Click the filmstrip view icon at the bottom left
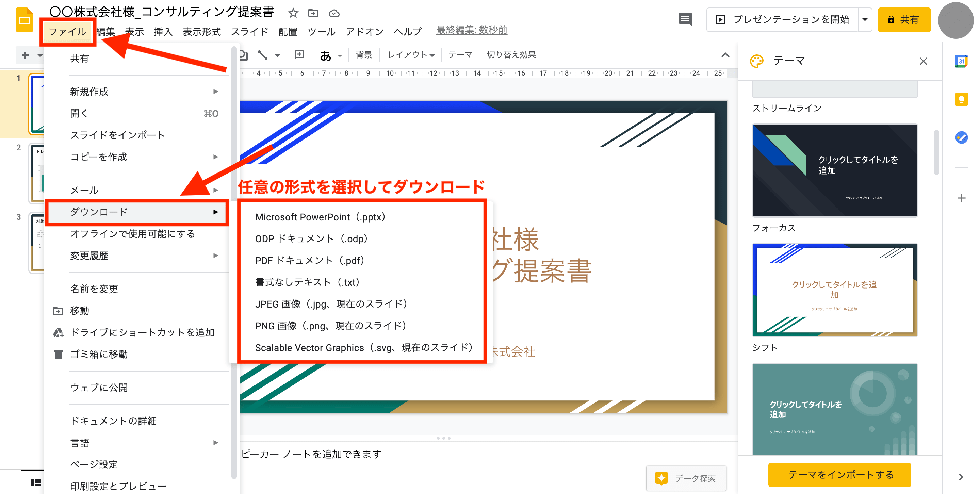 (x=36, y=482)
